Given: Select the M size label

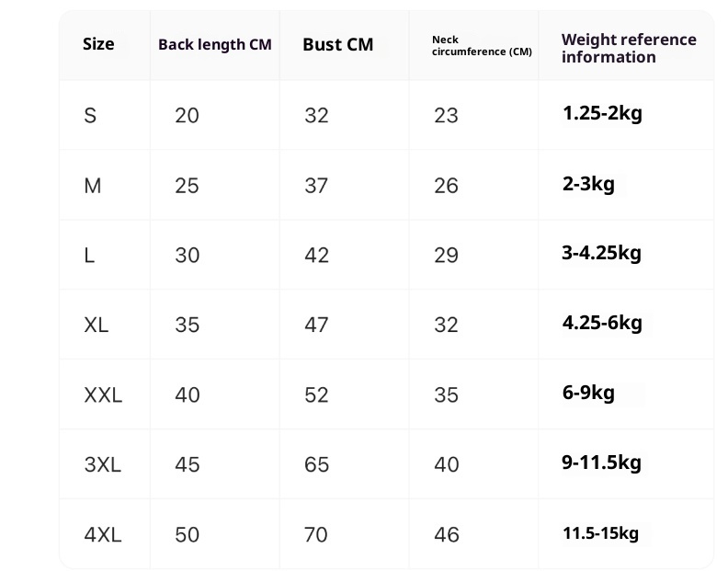Looking at the screenshot, I should coord(93,186).
